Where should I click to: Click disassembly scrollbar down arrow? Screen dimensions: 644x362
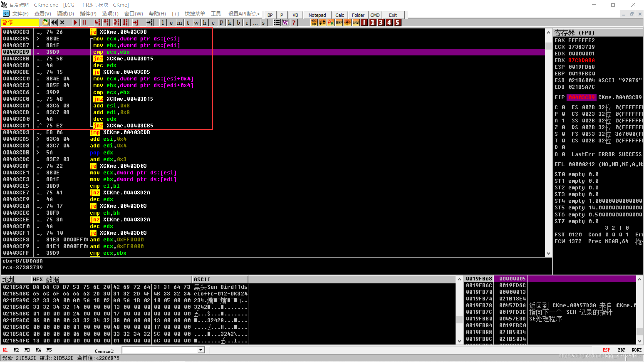[549, 254]
